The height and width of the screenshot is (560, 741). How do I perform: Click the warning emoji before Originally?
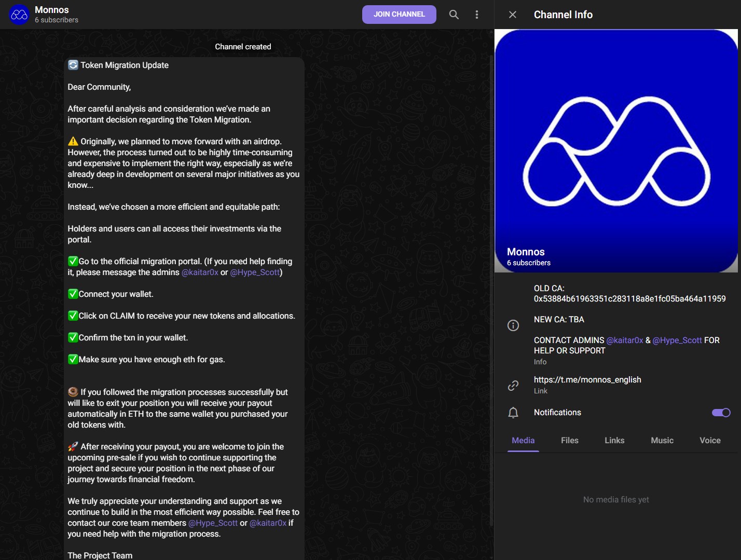pos(73,141)
